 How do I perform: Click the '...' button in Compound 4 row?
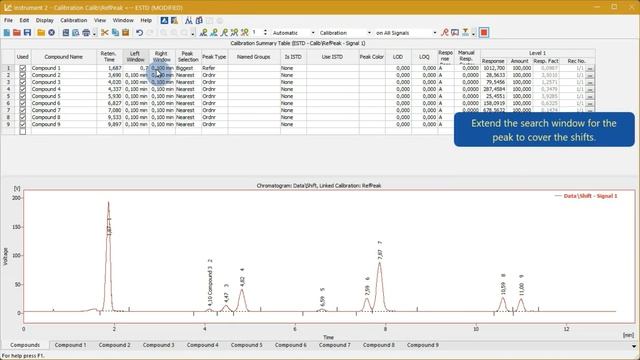[589, 89]
